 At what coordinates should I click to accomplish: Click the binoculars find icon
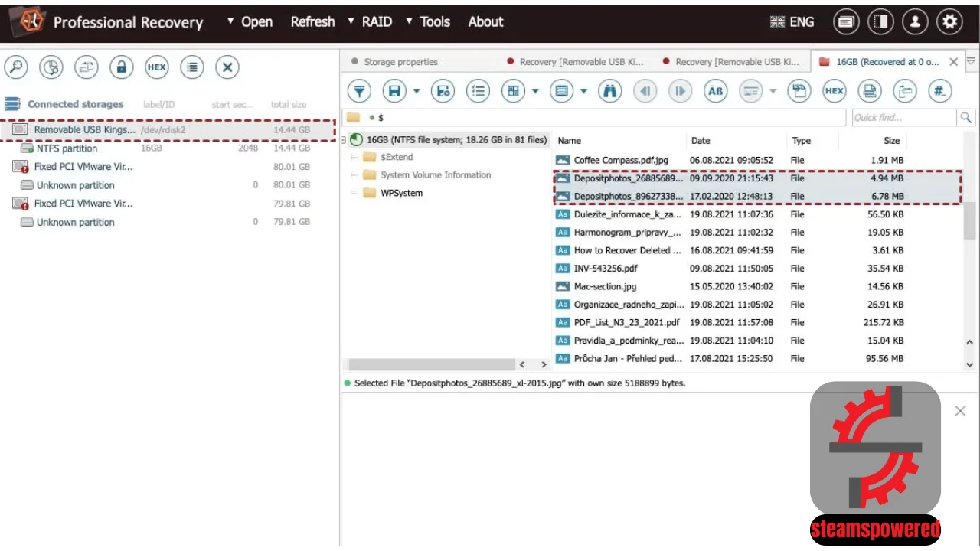click(610, 92)
